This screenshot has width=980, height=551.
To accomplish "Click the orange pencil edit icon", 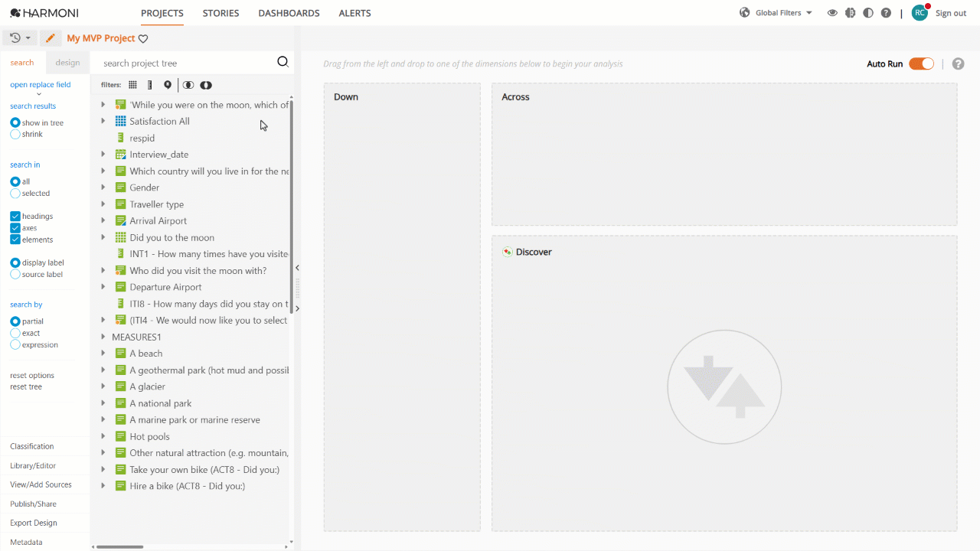I will tap(51, 37).
